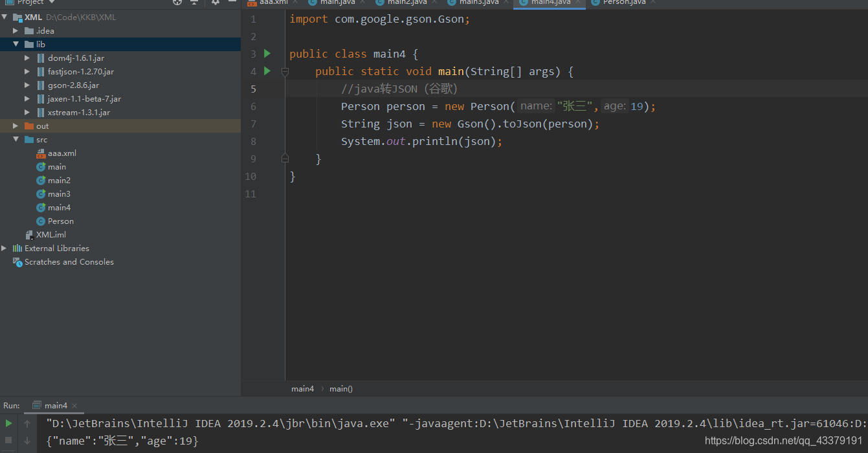
Task: Expand the out folder
Action: [x=16, y=126]
